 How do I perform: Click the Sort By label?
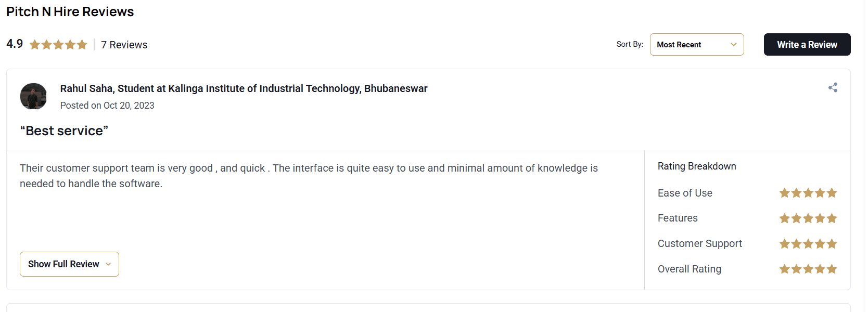click(629, 44)
